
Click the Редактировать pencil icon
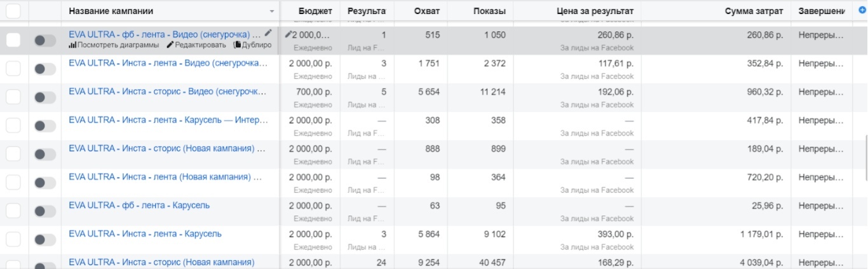(x=170, y=45)
